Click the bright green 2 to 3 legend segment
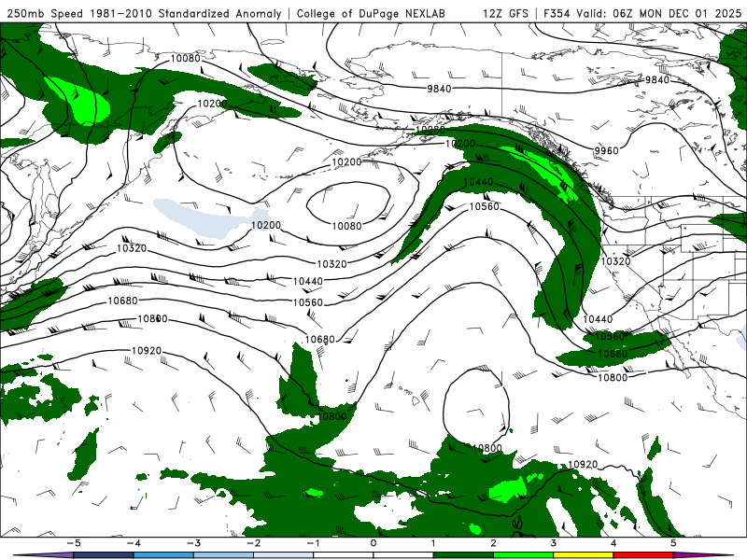This screenshot has width=747, height=560. point(523,555)
